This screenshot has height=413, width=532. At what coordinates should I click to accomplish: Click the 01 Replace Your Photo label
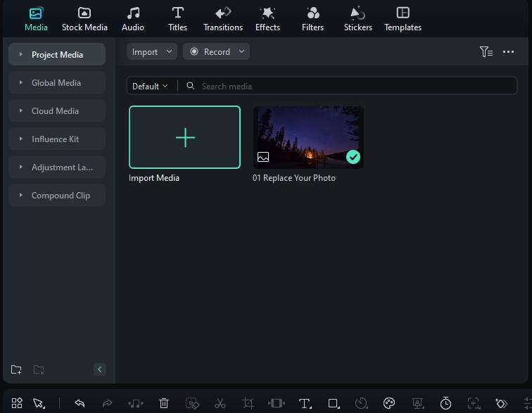point(294,178)
